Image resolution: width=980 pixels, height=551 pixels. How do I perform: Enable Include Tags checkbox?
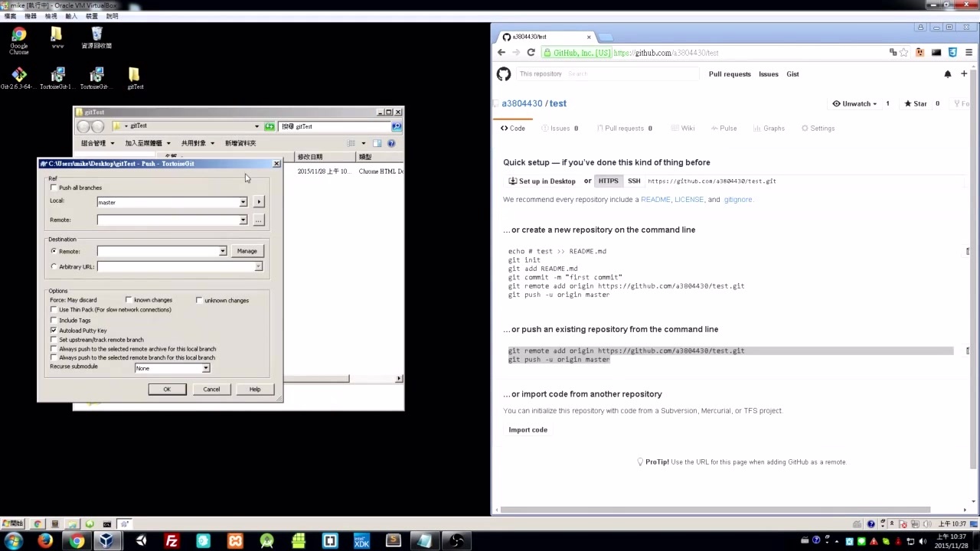point(54,321)
